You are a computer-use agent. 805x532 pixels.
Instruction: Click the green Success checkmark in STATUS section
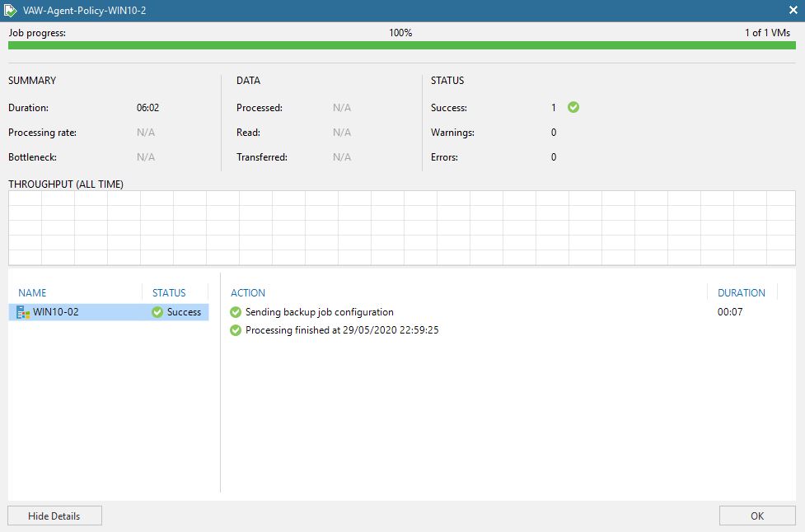click(x=573, y=107)
